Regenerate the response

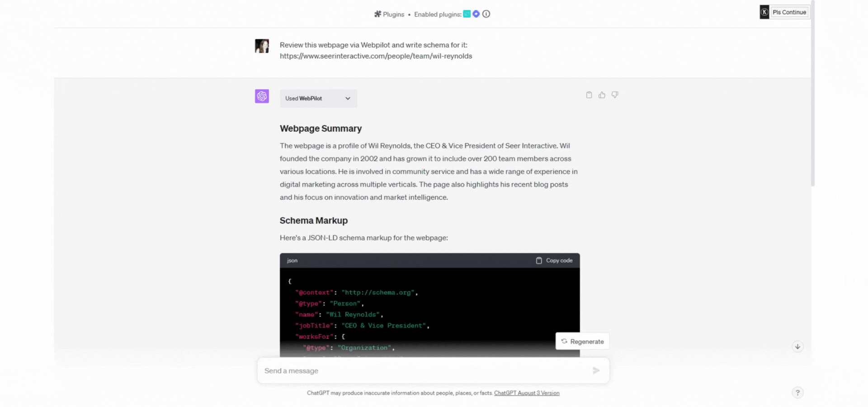coord(582,341)
